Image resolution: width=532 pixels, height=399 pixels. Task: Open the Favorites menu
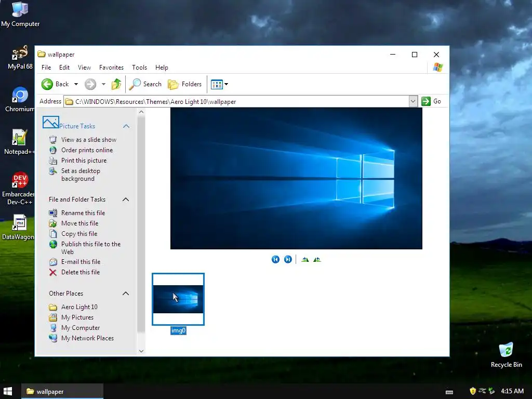(x=111, y=68)
